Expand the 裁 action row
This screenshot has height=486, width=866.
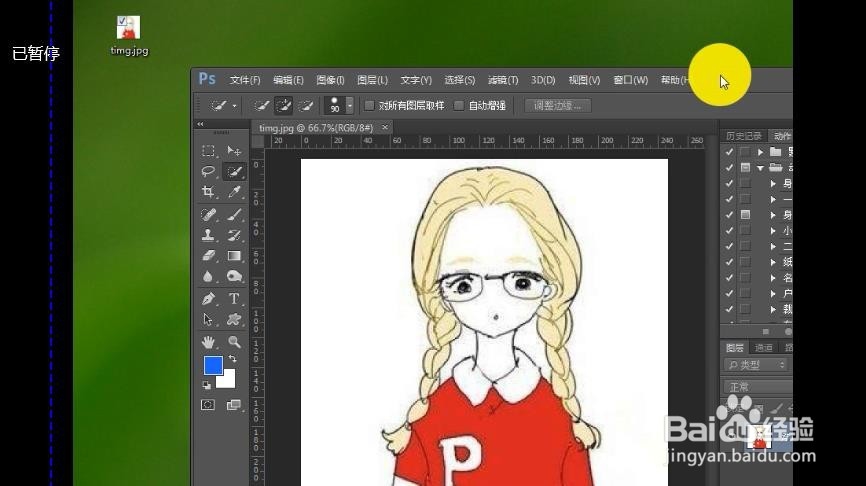(x=773, y=309)
